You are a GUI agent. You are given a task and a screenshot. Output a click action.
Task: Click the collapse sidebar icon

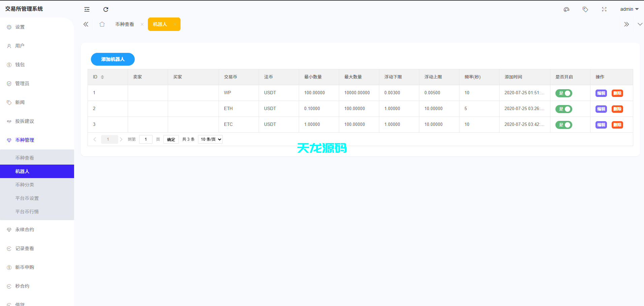coord(87,9)
